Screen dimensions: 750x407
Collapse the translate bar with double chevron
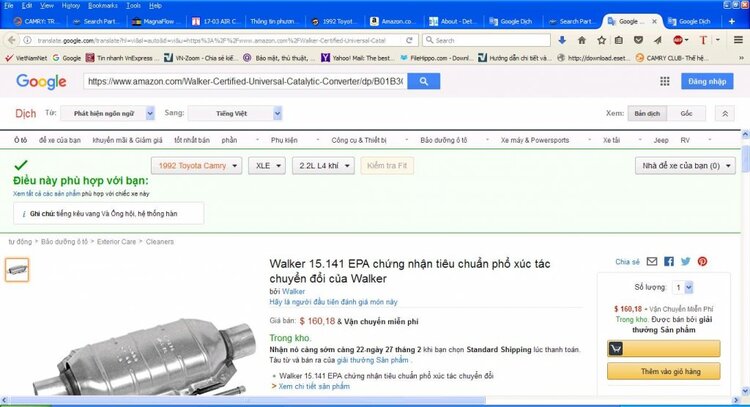725,114
